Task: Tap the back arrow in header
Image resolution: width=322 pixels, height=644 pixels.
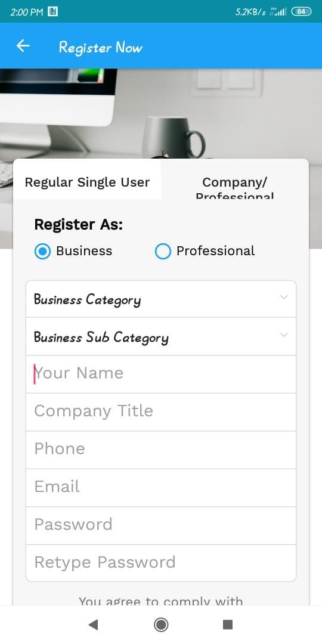Action: (x=23, y=45)
